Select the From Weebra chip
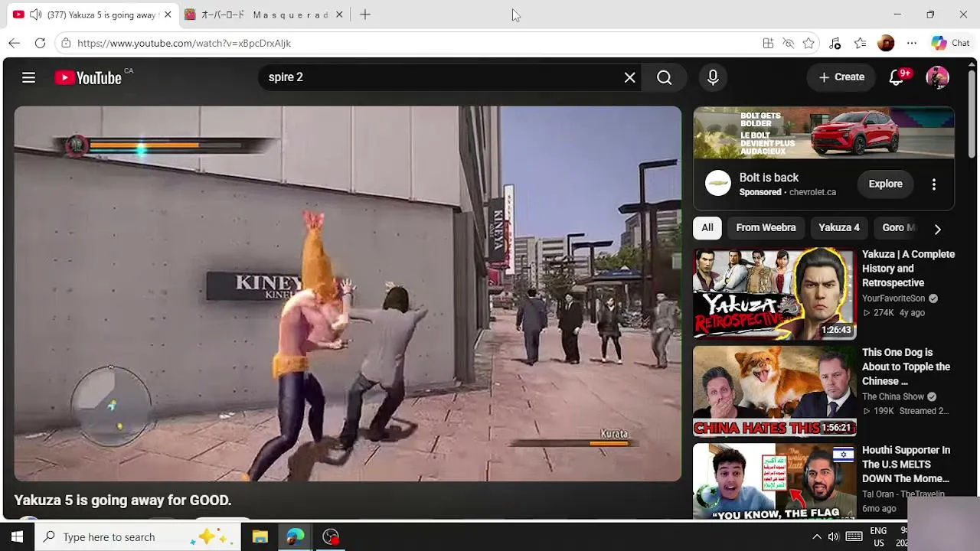980x551 pixels. click(x=766, y=228)
